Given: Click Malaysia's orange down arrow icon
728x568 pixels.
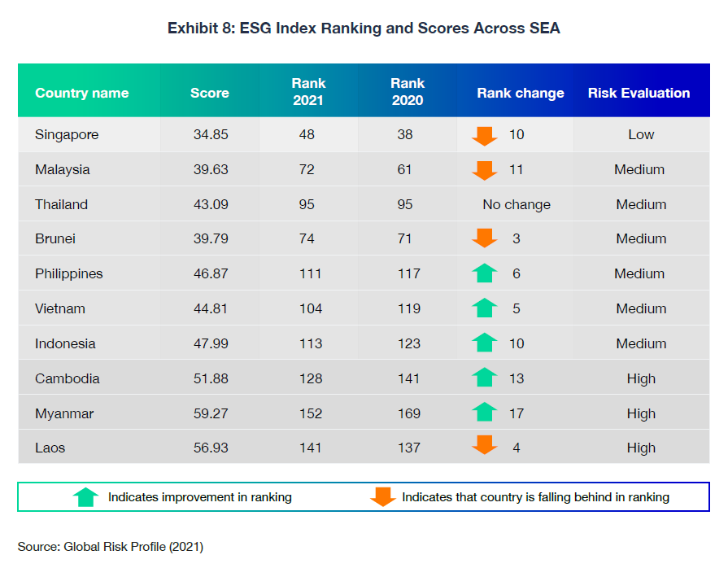Looking at the screenshot, I should tap(485, 170).
